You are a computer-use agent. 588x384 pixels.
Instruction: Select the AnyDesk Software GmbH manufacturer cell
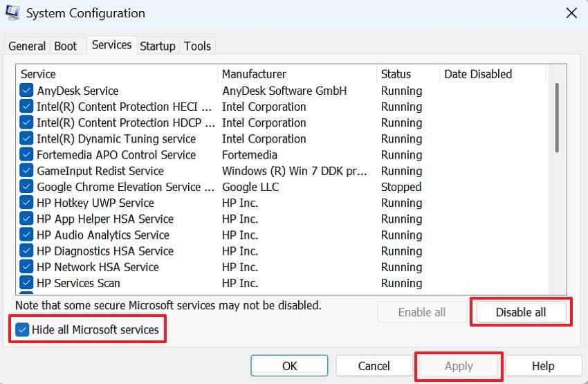point(284,91)
